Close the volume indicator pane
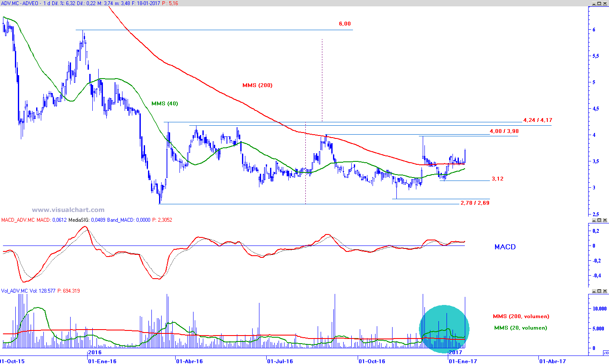This screenshot has width=609, height=364. tap(605, 291)
